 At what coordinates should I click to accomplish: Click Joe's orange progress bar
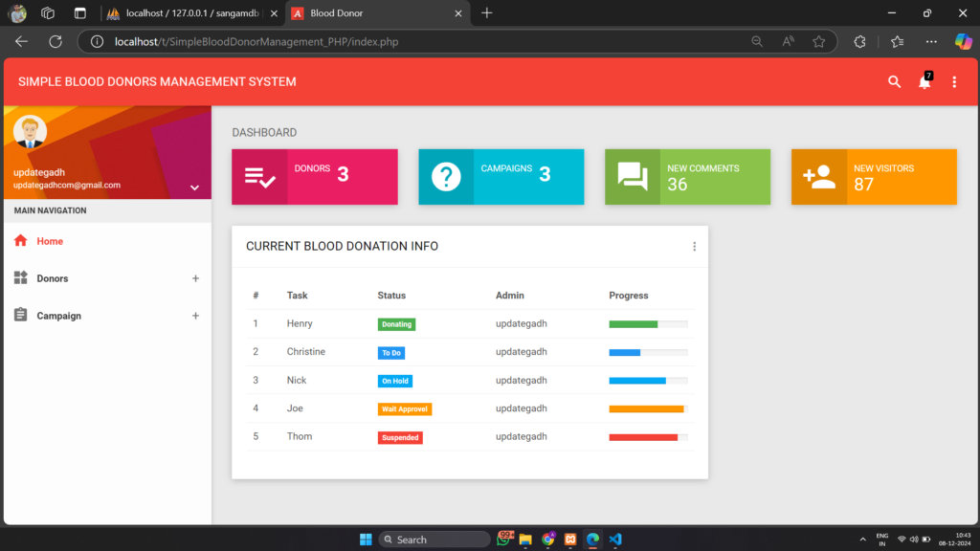point(646,409)
